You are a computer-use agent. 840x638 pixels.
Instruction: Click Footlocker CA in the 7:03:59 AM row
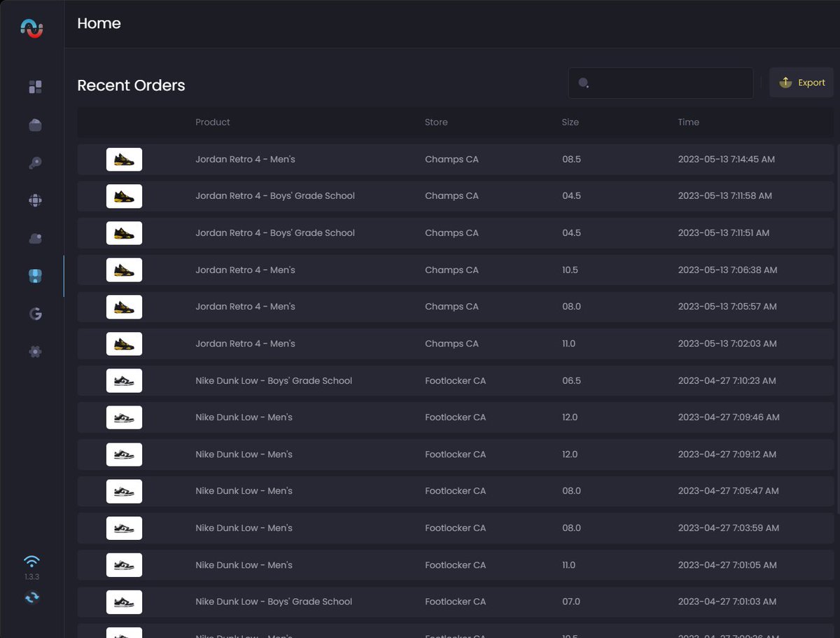point(455,528)
